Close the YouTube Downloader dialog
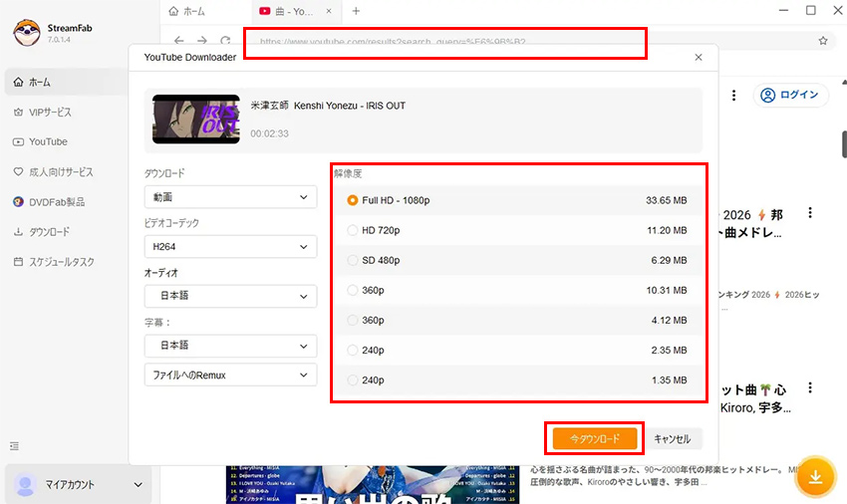 (x=699, y=57)
